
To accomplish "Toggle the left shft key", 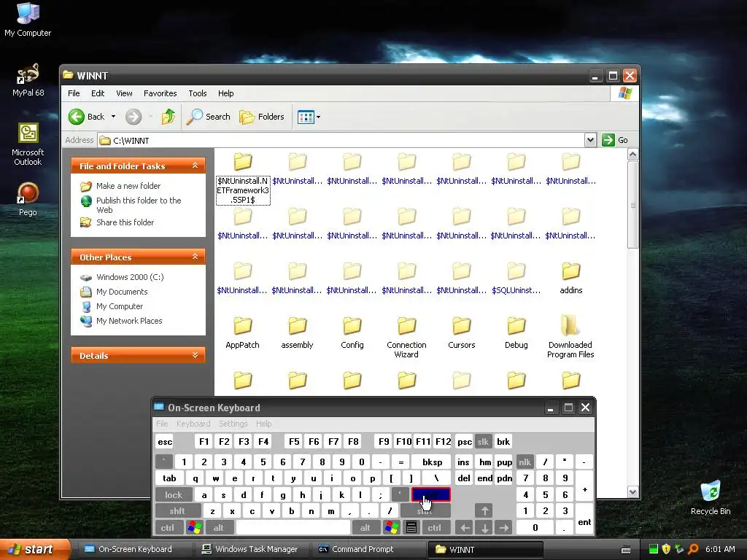I will [x=177, y=511].
